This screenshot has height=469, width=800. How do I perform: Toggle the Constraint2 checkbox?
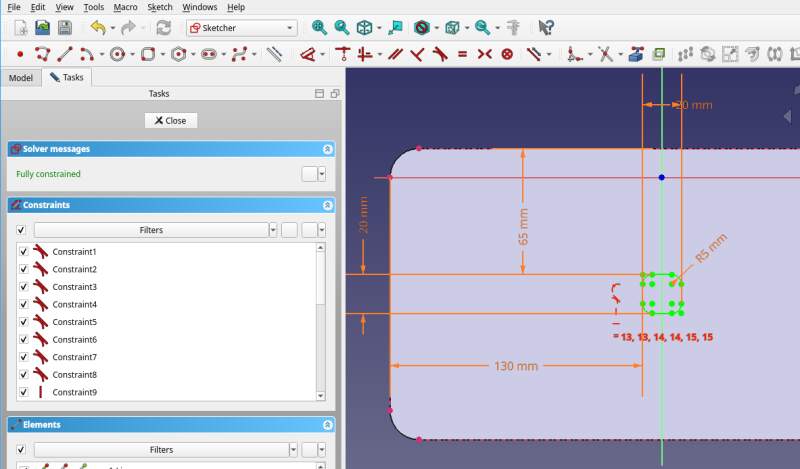click(x=23, y=269)
